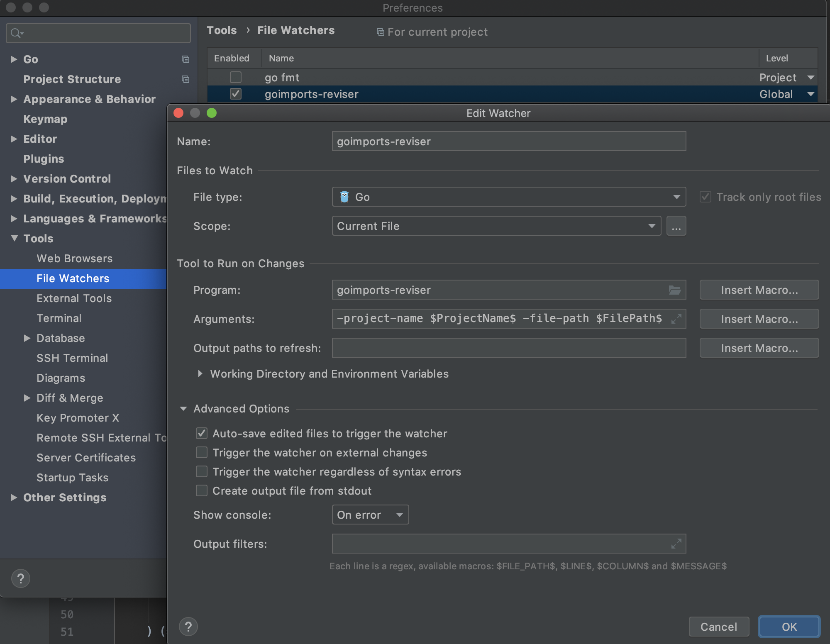The image size is (830, 644).
Task: Open scope editor with ellipsis button
Action: (x=676, y=226)
